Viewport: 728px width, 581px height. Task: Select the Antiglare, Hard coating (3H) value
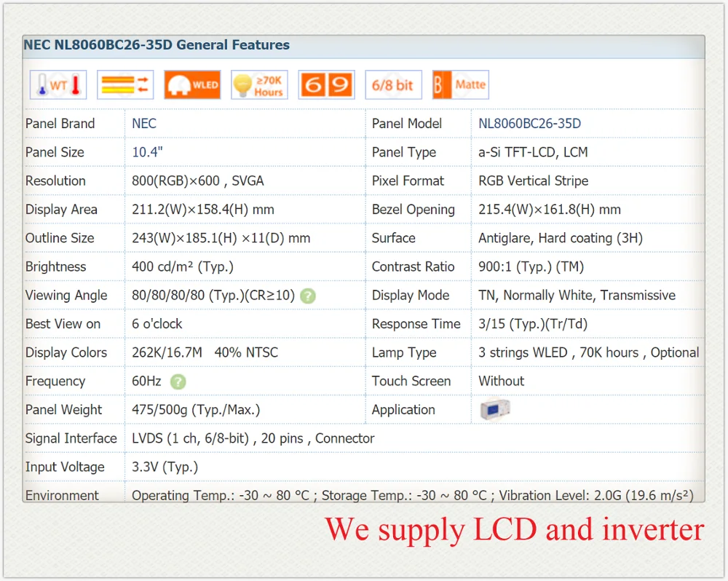coord(561,238)
